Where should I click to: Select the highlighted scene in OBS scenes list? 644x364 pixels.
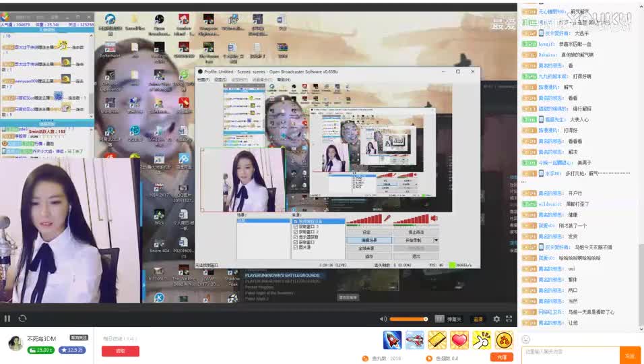point(263,220)
